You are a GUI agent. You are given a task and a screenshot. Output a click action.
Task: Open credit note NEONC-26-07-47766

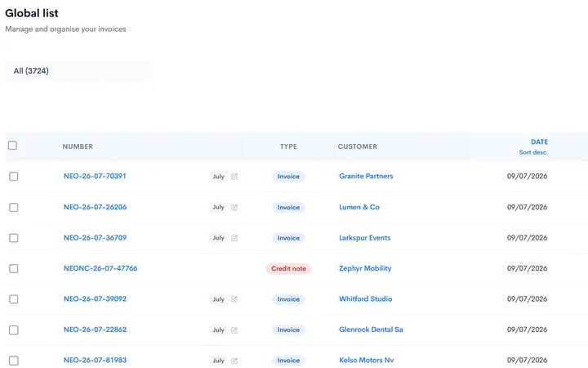100,268
